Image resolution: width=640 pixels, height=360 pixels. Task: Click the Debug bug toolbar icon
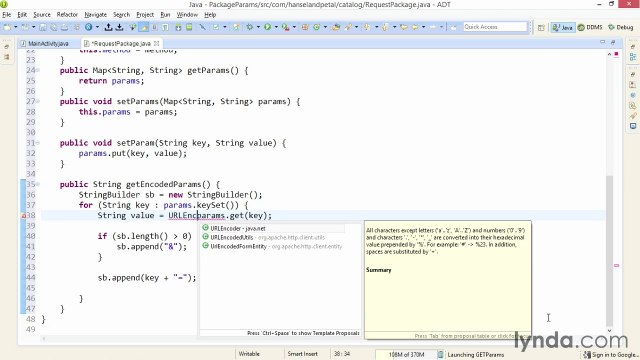(x=249, y=27)
